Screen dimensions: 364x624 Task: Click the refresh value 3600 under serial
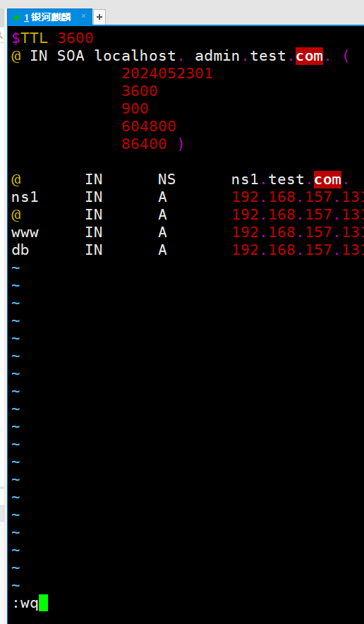tap(140, 91)
